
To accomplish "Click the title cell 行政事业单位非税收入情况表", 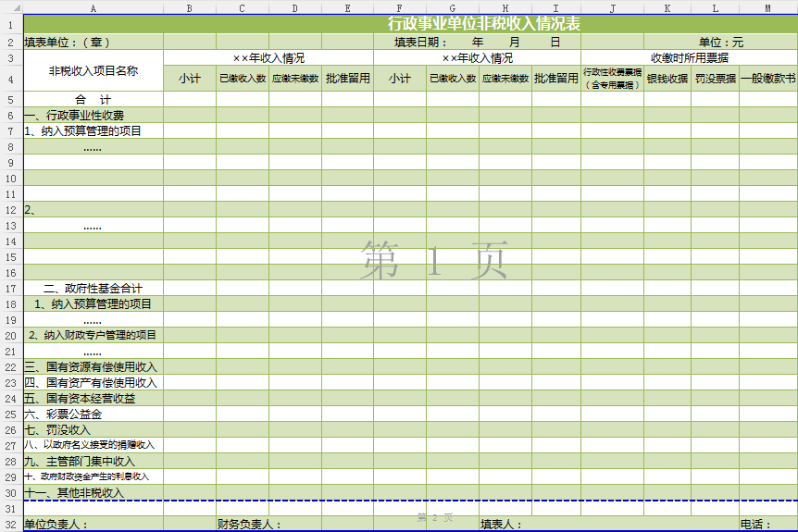I will (x=483, y=24).
